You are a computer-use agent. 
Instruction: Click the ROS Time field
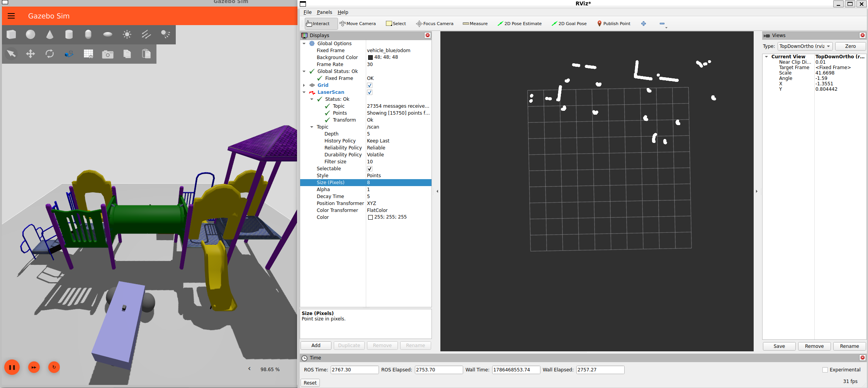354,369
